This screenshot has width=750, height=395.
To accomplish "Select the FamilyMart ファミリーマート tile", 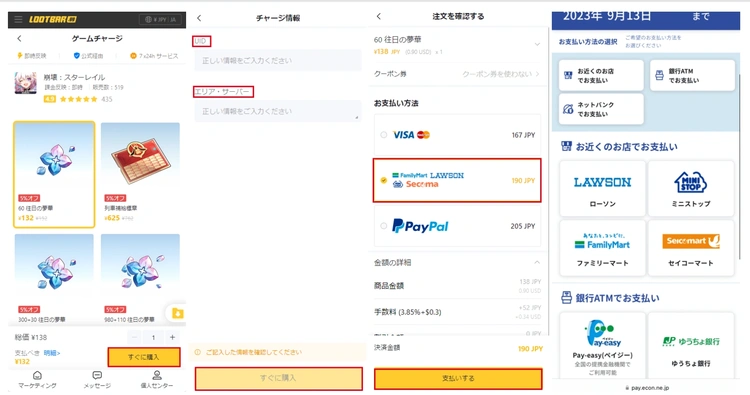I will pyautogui.click(x=603, y=248).
